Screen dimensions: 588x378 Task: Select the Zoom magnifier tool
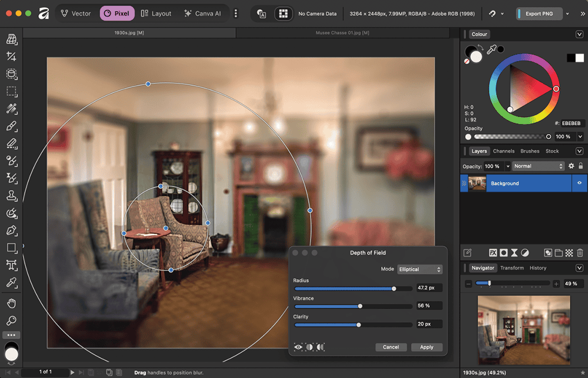click(11, 320)
